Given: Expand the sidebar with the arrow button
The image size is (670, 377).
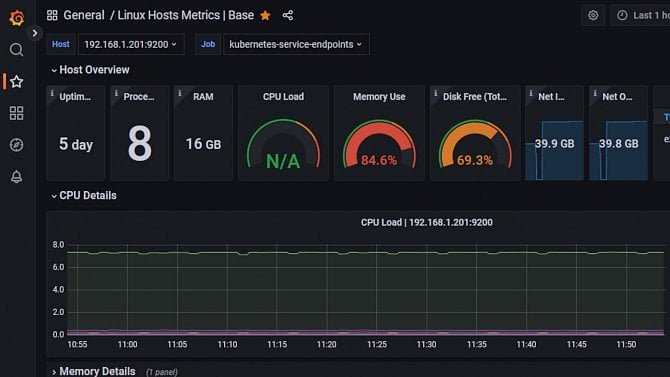Looking at the screenshot, I should [x=35, y=33].
